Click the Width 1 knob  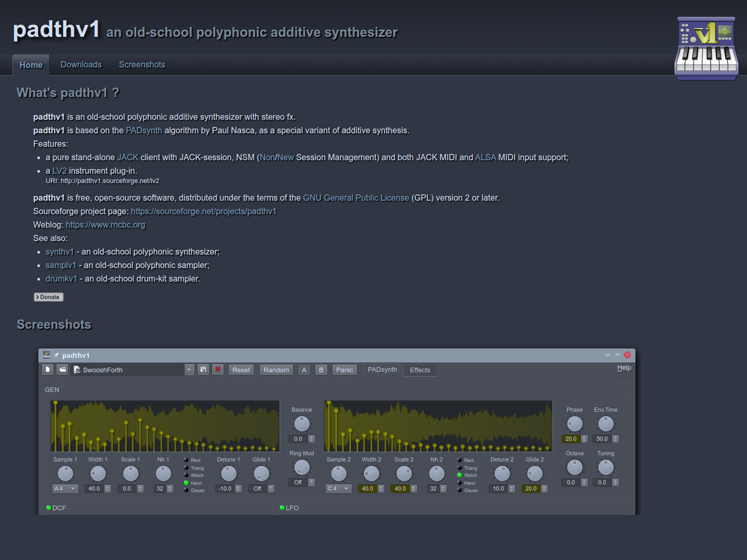(x=98, y=473)
